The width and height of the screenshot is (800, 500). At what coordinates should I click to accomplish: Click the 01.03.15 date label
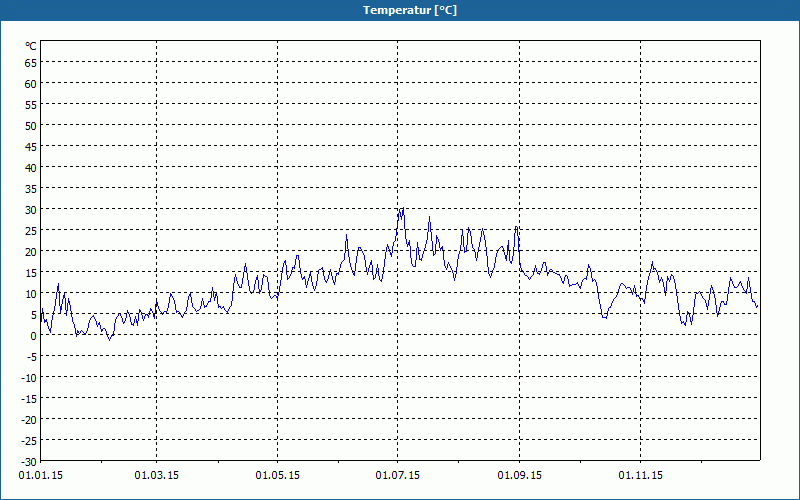157,476
